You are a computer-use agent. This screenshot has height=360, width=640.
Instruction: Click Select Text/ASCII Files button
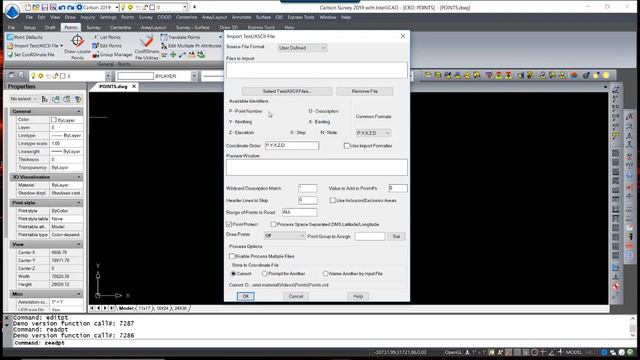click(287, 91)
